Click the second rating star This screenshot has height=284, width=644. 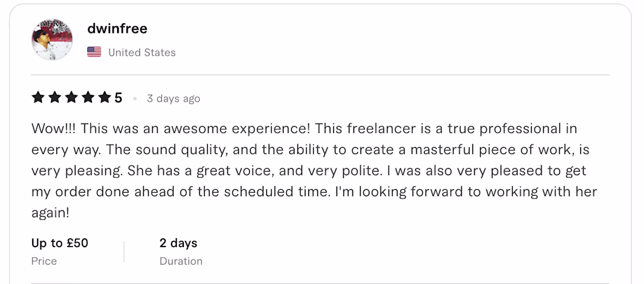tap(55, 98)
